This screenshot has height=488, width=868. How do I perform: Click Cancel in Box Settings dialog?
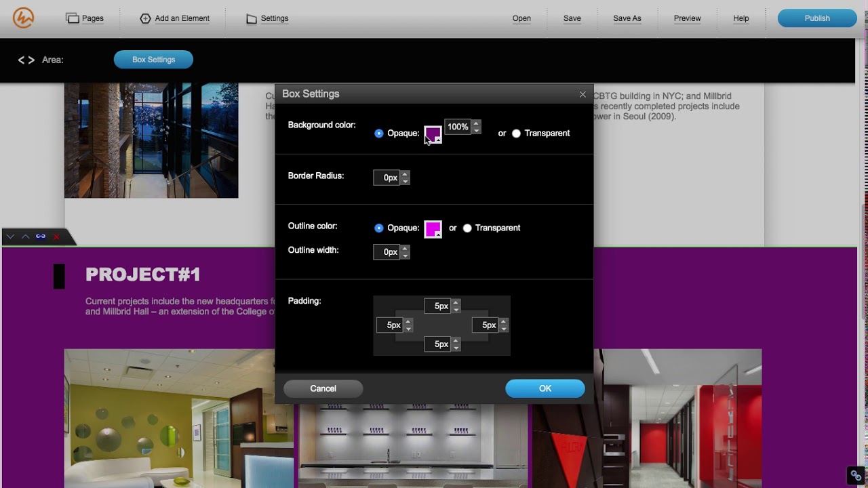pos(323,388)
